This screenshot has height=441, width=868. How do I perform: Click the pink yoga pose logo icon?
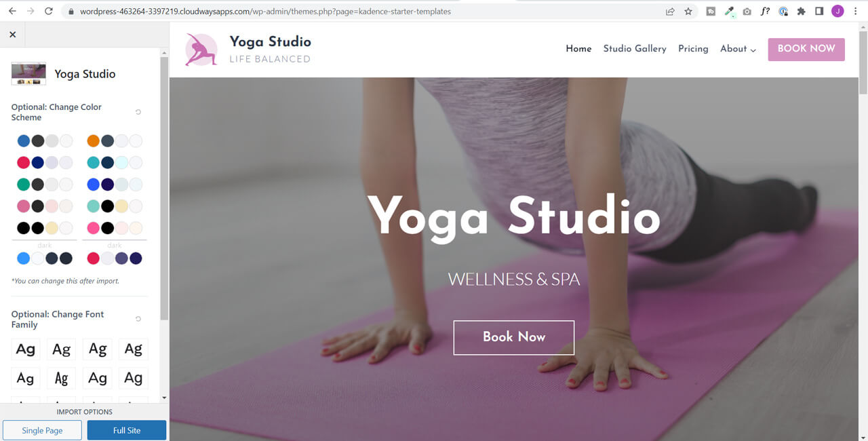(x=201, y=50)
